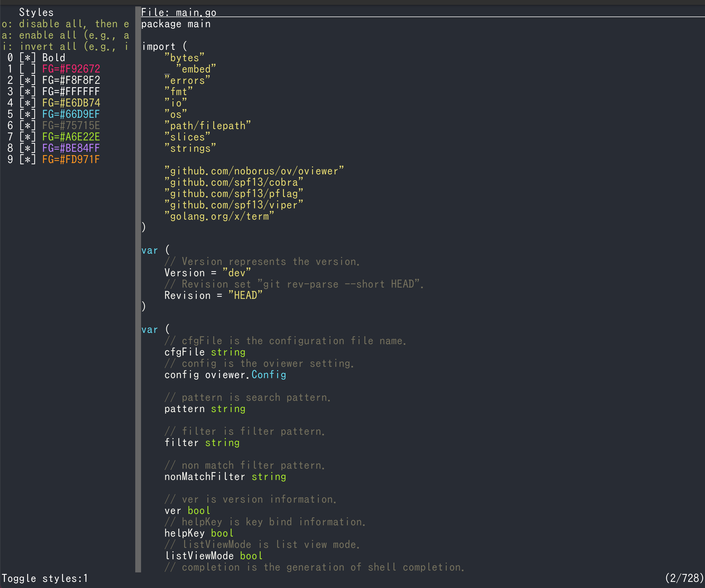Toggle checkbox for FG=#75715E style
This screenshot has width=705, height=588.
pyautogui.click(x=28, y=126)
